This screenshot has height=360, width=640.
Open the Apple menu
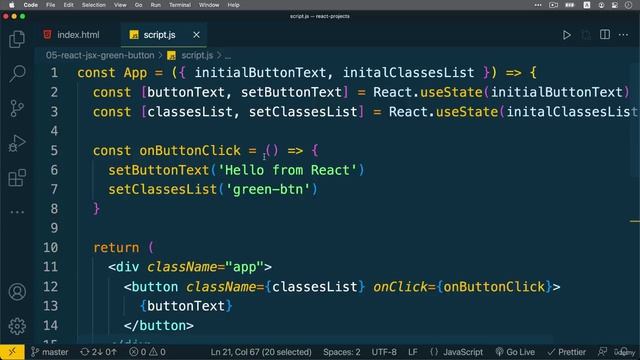(x=12, y=5)
